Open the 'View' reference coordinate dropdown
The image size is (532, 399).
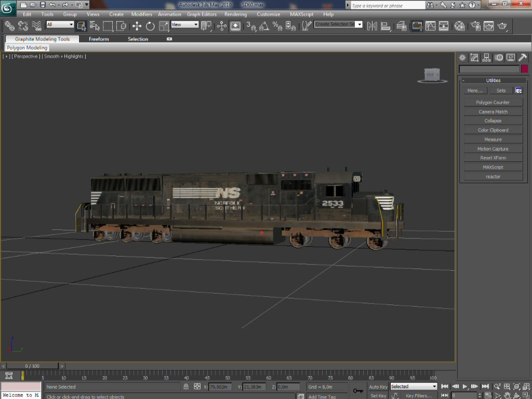pos(184,24)
